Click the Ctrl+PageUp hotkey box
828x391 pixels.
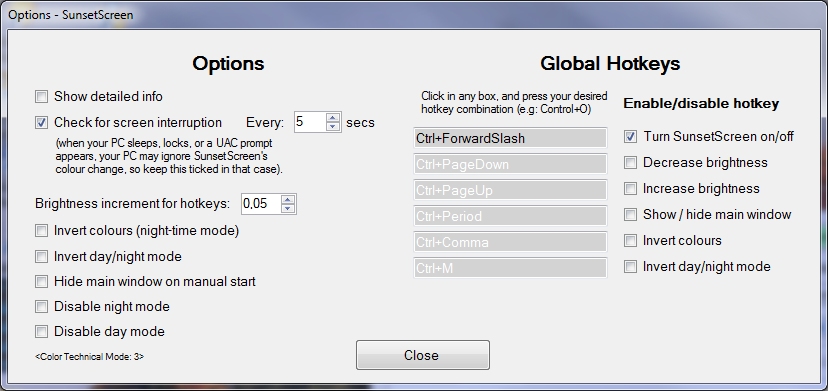510,190
